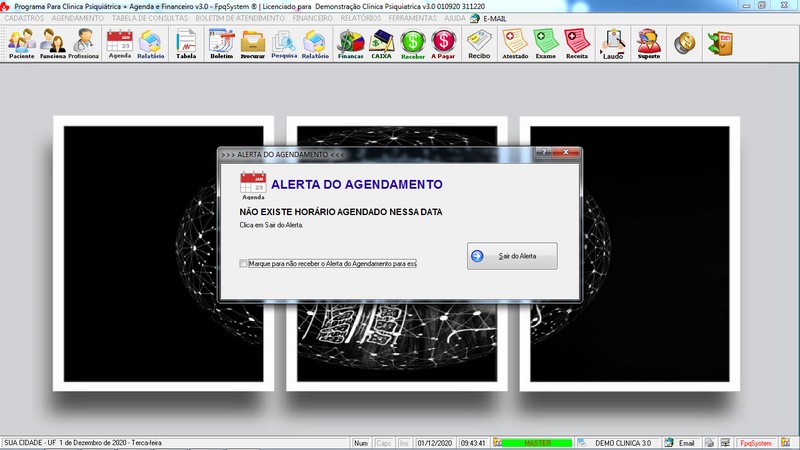This screenshot has height=450, width=800.
Task: Click the Pesquisa magnifier icon
Action: coord(284,44)
